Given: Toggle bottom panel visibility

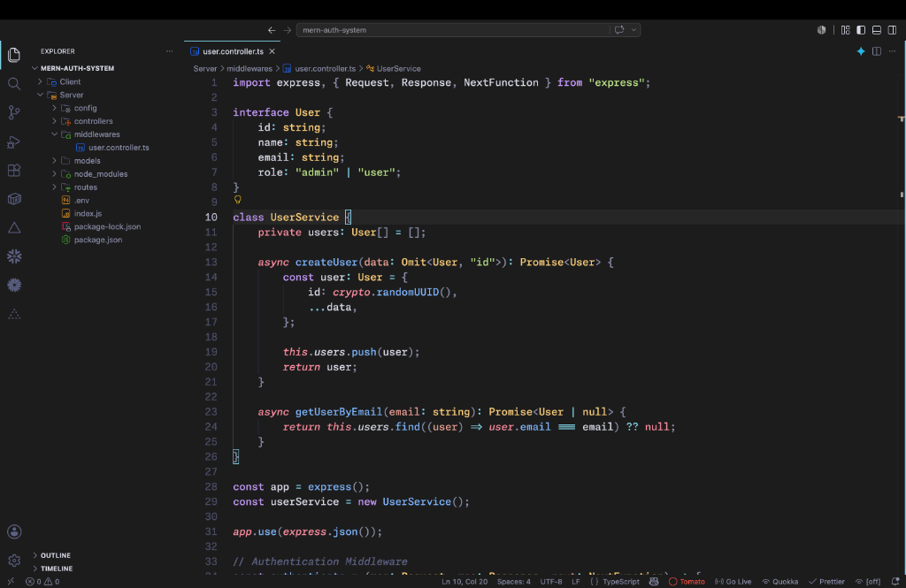Looking at the screenshot, I should click(x=877, y=30).
